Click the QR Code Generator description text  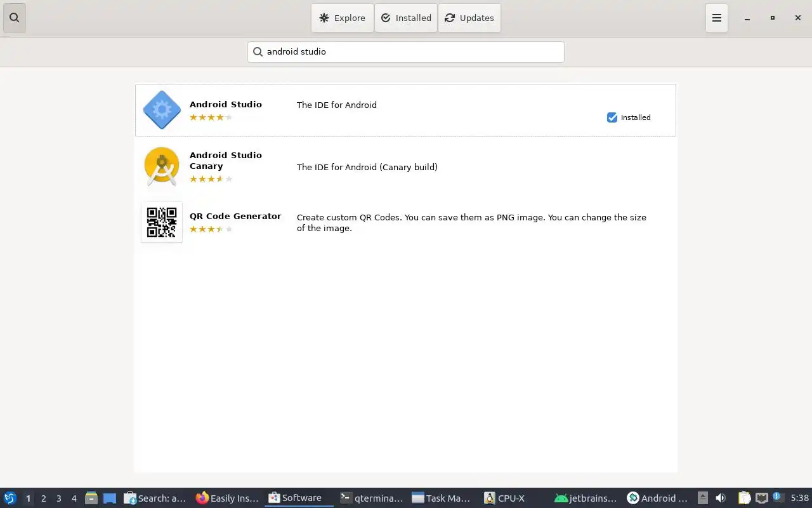click(471, 222)
